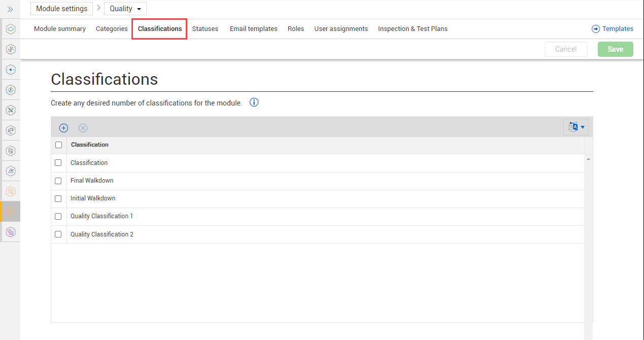Expand the left navigation sidebar
644x340 pixels.
click(10, 9)
